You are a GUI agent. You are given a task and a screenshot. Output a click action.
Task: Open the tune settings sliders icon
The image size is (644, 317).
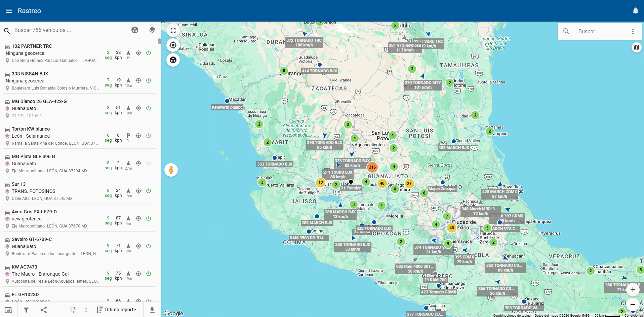pyautogui.click(x=73, y=310)
